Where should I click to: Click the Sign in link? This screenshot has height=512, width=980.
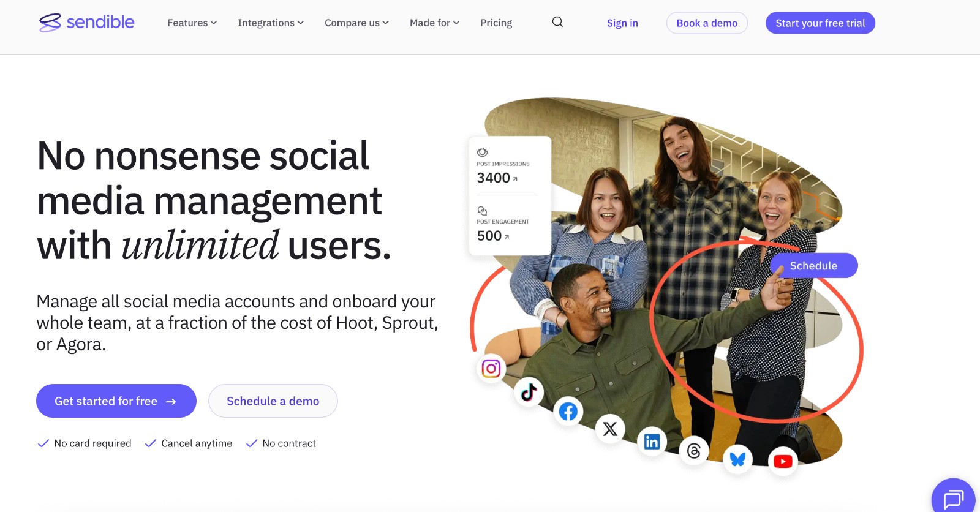[x=622, y=23]
